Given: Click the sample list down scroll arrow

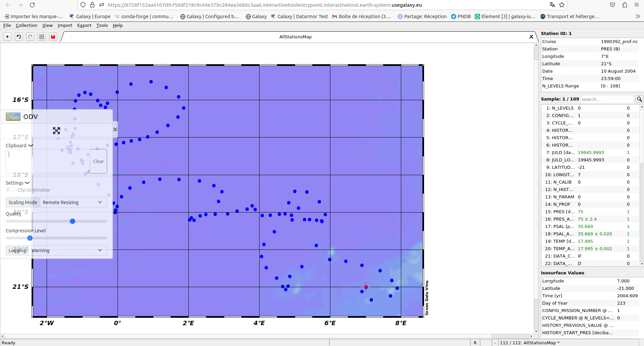Looking at the screenshot, I should pyautogui.click(x=642, y=264).
